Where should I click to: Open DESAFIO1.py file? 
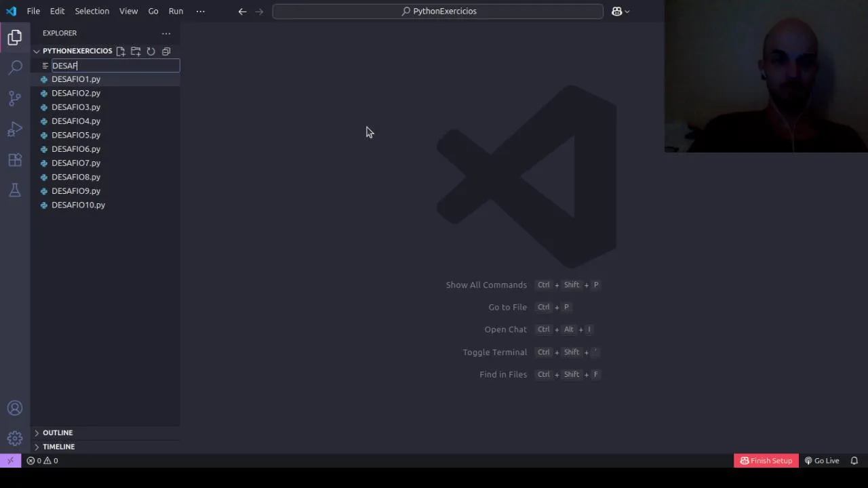point(76,79)
